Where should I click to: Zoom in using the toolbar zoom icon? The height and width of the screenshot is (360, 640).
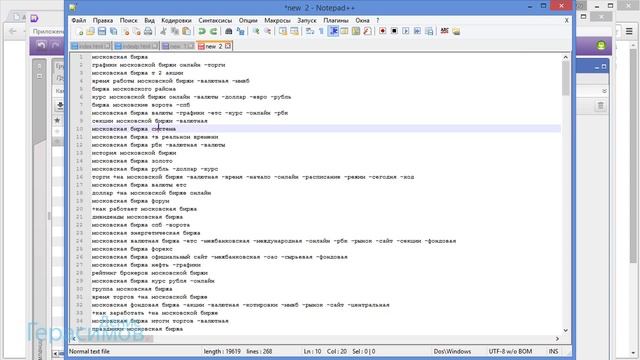[256, 31]
